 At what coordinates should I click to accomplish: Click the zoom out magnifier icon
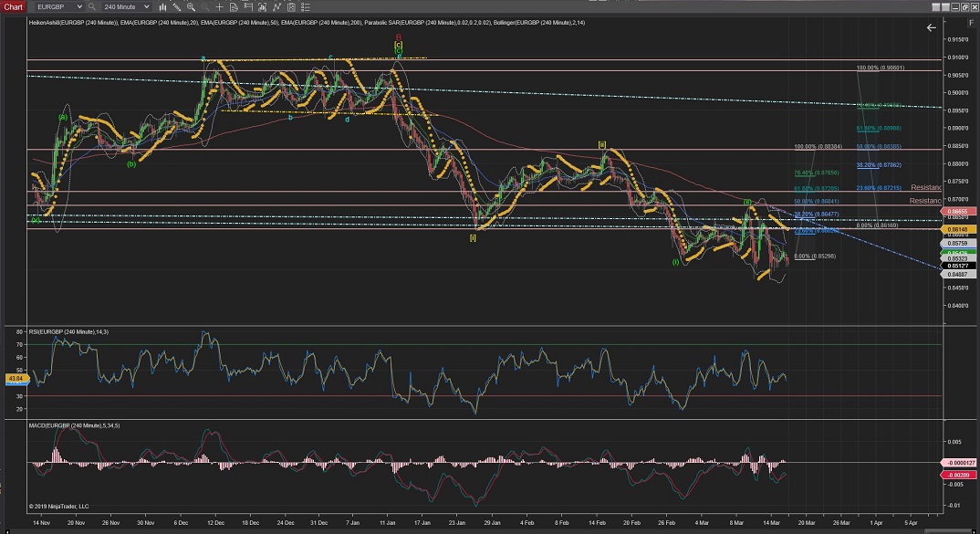tap(205, 7)
